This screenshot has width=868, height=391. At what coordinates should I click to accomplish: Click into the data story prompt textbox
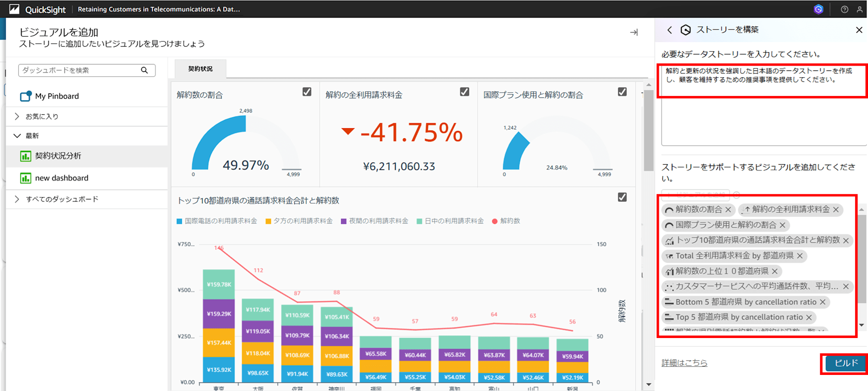pos(763,105)
